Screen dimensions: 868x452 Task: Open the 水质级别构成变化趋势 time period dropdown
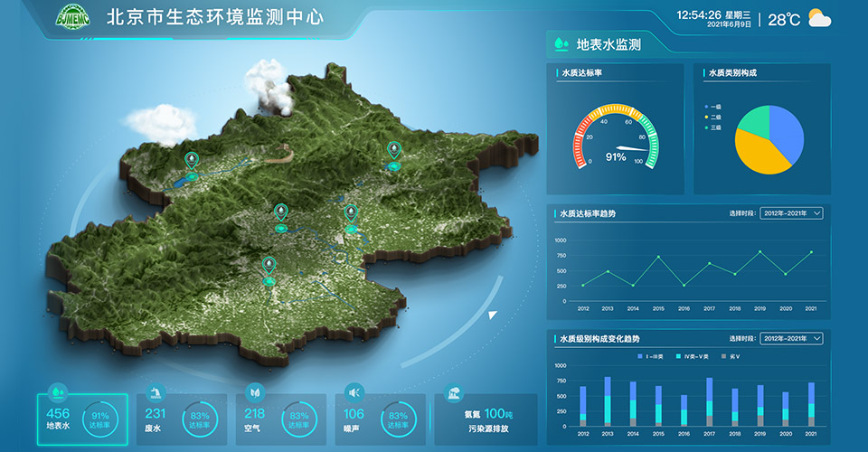[791, 338]
